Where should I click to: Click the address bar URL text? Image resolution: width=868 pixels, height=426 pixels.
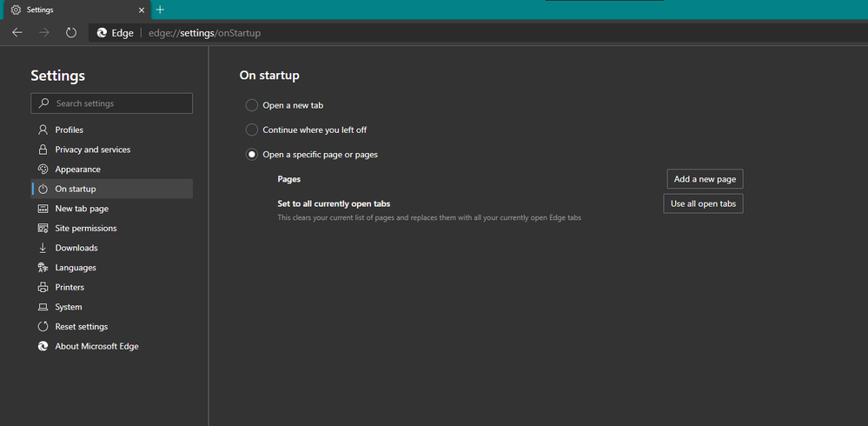click(x=204, y=33)
